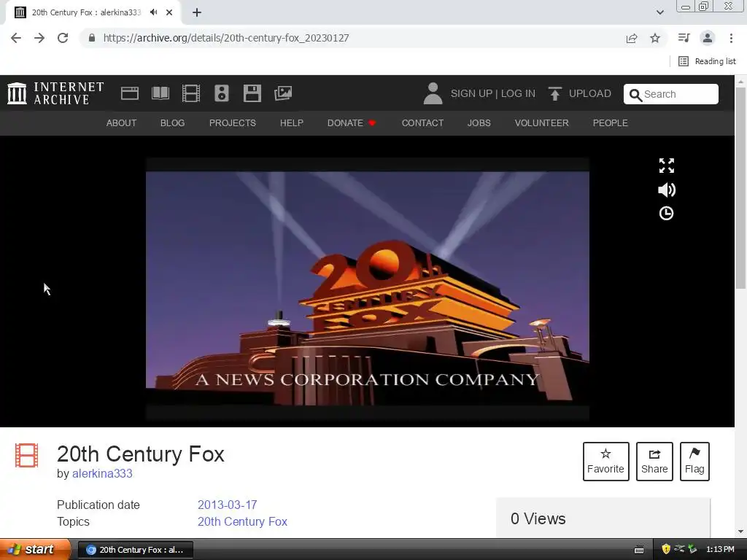Click the share page icon in address bar

point(632,38)
